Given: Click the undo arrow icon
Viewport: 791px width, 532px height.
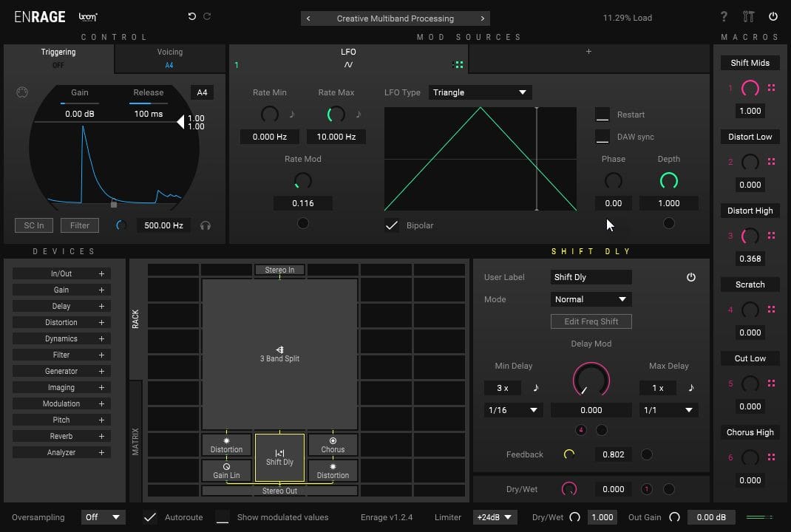Looking at the screenshot, I should 191,17.
